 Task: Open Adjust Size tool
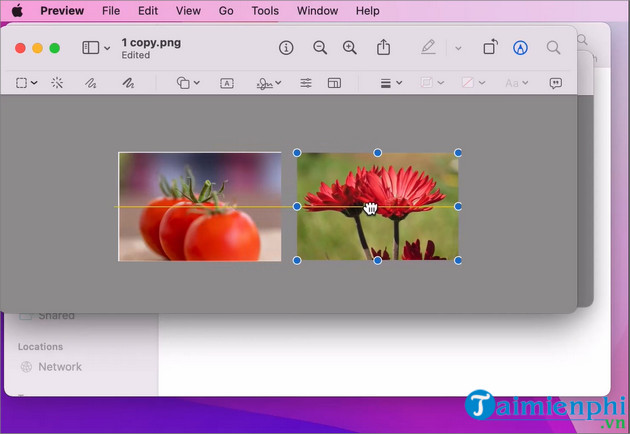334,83
